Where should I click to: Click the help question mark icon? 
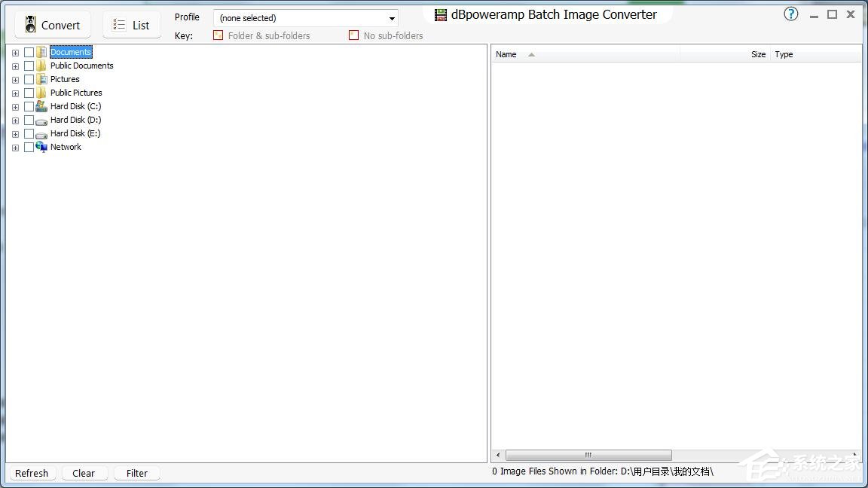click(791, 14)
